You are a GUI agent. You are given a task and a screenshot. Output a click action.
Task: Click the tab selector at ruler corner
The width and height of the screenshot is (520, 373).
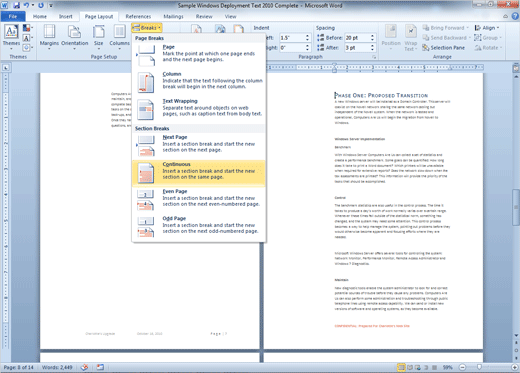pos(6,68)
